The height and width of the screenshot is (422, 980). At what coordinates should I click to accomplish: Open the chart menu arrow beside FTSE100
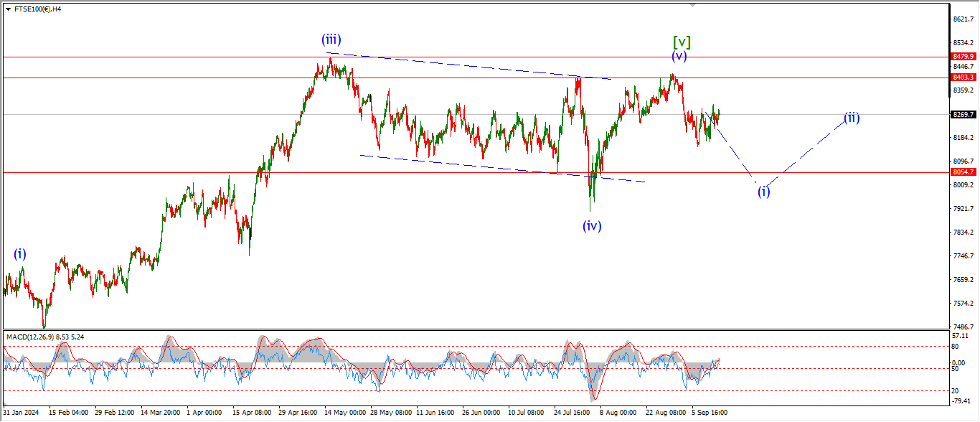[x=8, y=9]
